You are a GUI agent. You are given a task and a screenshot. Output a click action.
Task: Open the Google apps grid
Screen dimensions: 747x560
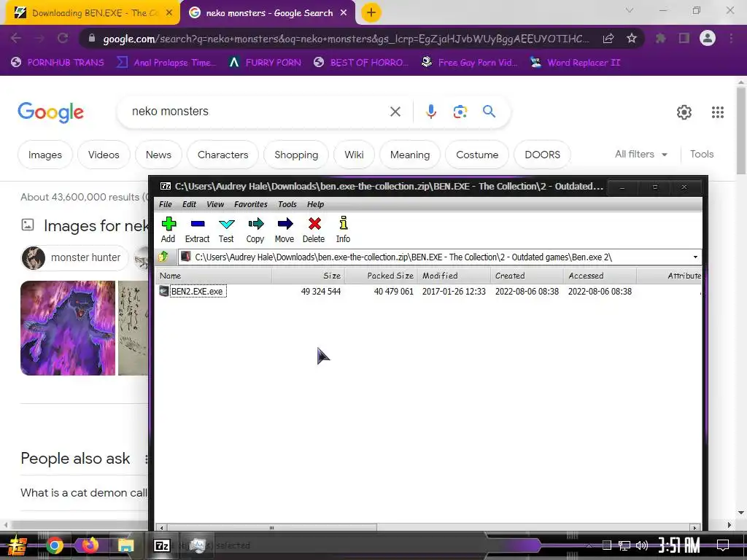(718, 112)
